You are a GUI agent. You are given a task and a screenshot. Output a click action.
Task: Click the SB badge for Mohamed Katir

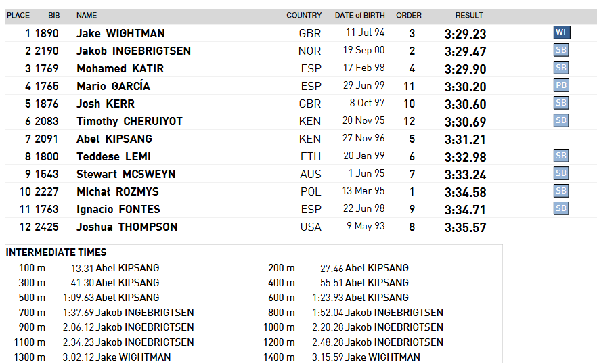point(561,68)
